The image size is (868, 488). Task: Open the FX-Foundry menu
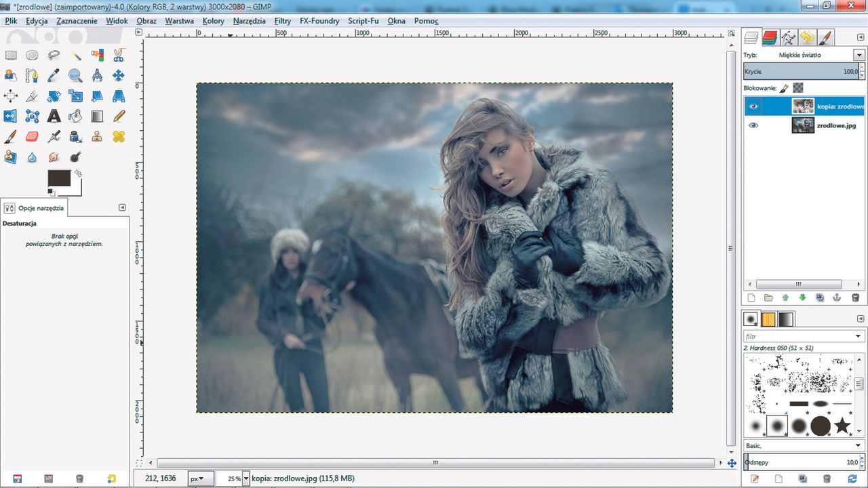(319, 21)
